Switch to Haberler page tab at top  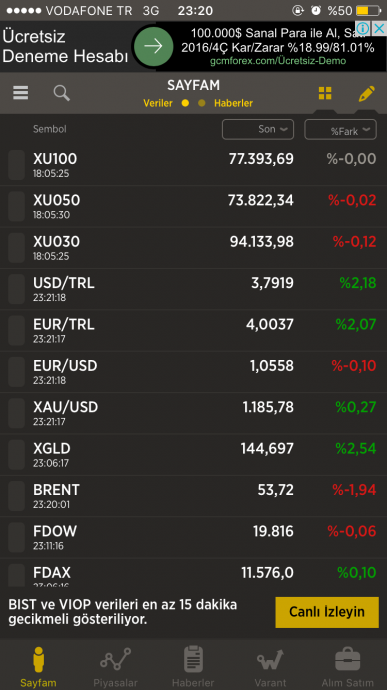233,103
